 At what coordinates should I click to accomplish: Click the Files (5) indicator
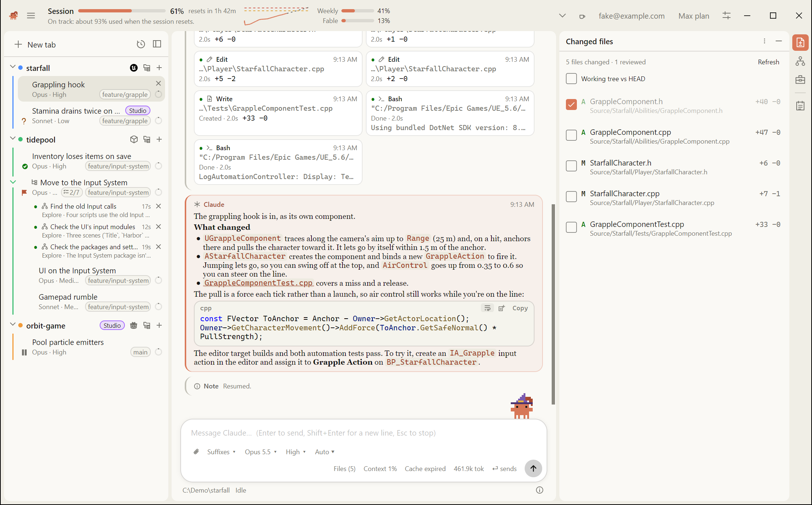344,468
